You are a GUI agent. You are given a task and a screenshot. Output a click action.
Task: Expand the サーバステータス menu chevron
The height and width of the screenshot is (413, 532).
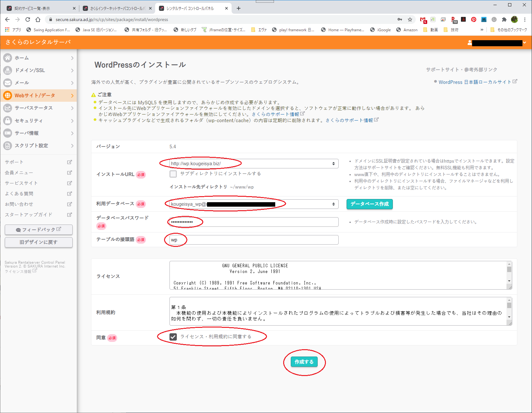(72, 108)
